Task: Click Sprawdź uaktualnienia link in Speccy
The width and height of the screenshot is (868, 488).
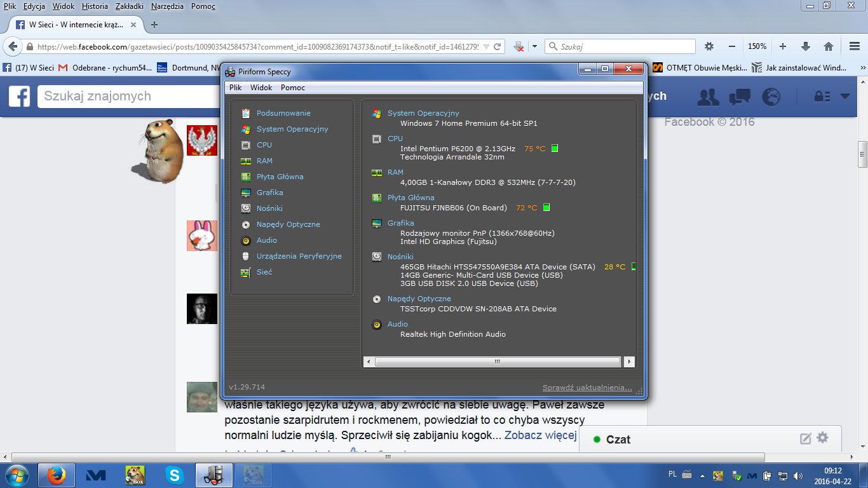Action: coord(587,388)
